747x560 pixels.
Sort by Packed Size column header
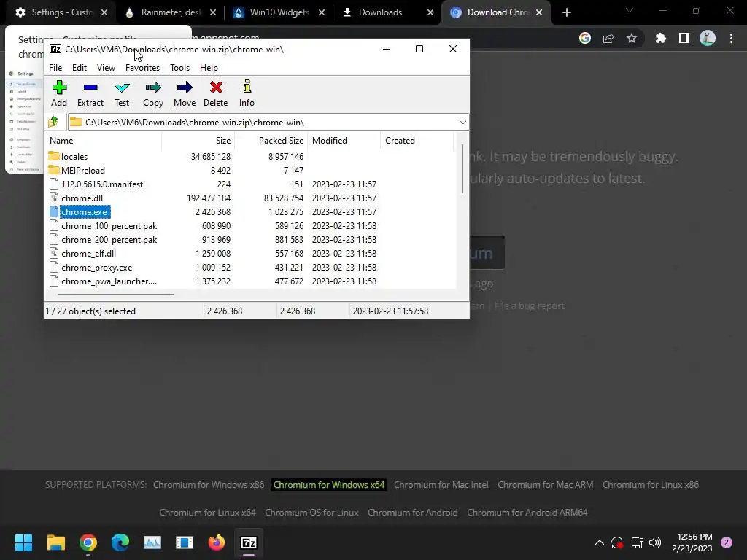click(x=271, y=141)
